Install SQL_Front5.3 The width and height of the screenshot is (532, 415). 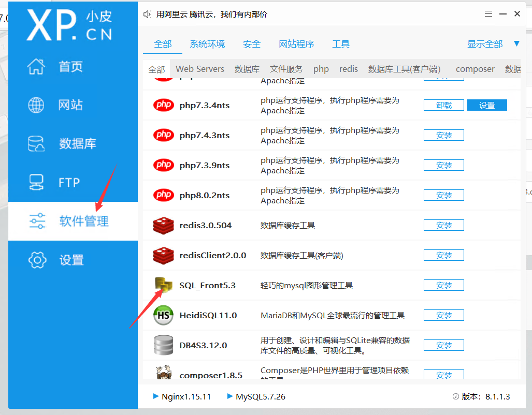(444, 285)
